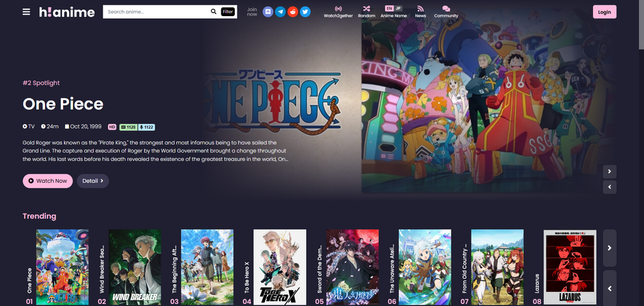This screenshot has height=306, width=644.
Task: Click the 24m duration label
Action: pyautogui.click(x=50, y=127)
